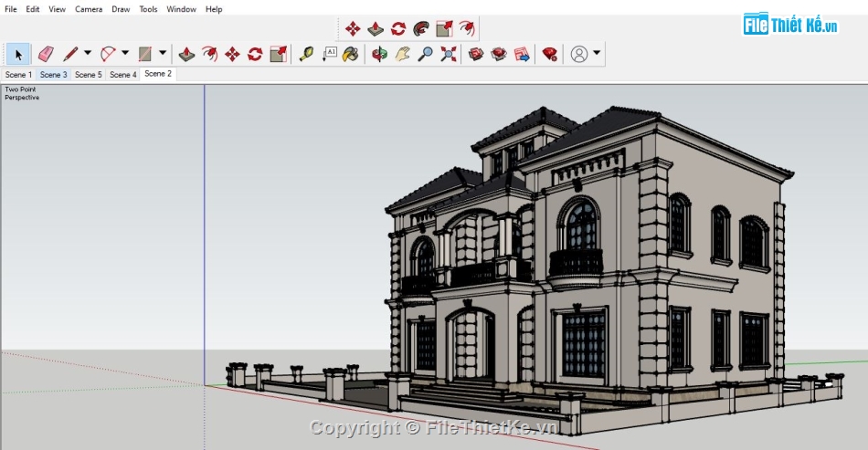Click Scale in the floating Edit toolbar
The height and width of the screenshot is (450, 868).
(444, 28)
